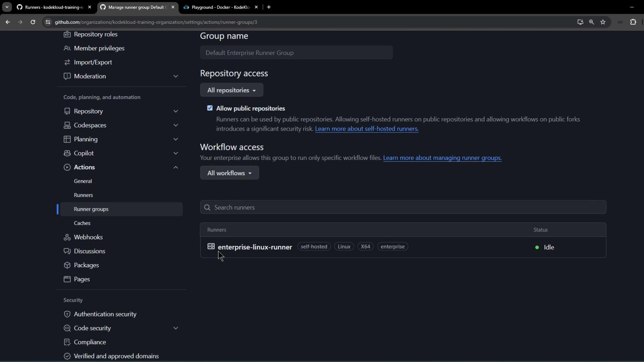Uncheck Allow public repositories checkbox

(210, 108)
